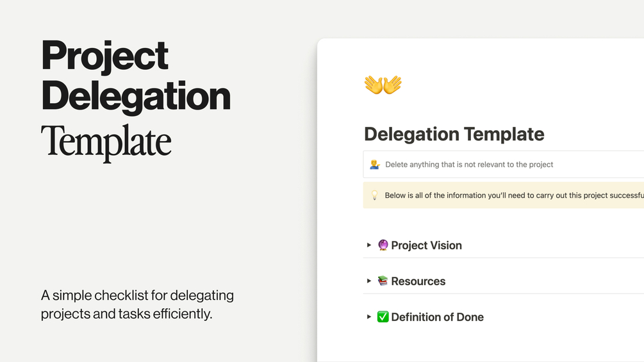
Task: Click the crystal ball emoji beside Project Vision
Action: 383,245
